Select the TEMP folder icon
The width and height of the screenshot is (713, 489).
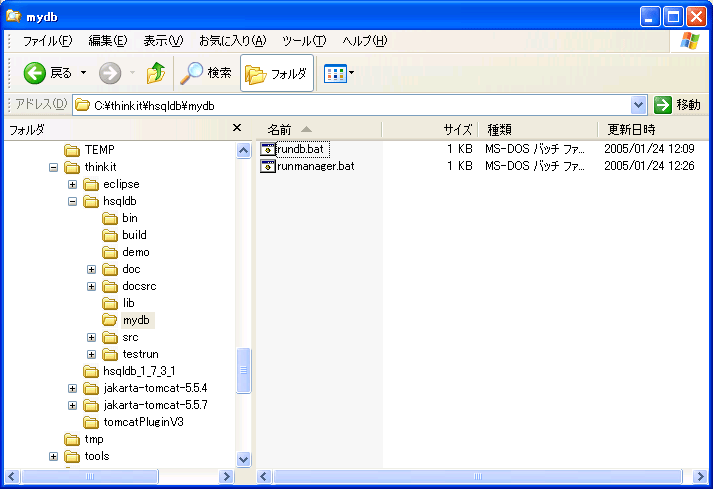pyautogui.click(x=72, y=150)
